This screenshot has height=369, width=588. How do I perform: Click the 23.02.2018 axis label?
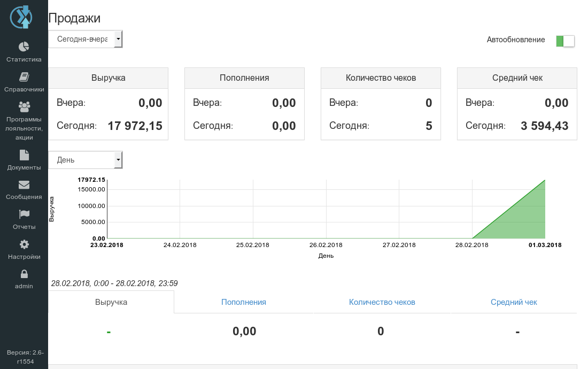click(x=107, y=245)
